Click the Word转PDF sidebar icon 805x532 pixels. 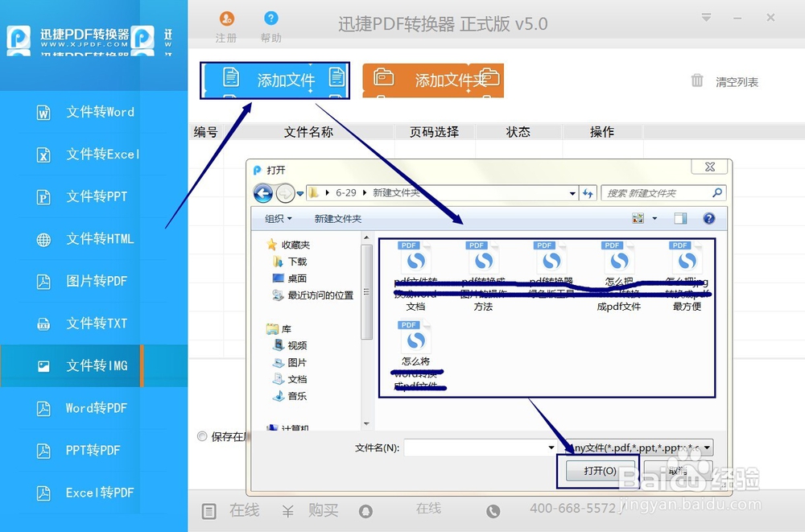coord(43,409)
